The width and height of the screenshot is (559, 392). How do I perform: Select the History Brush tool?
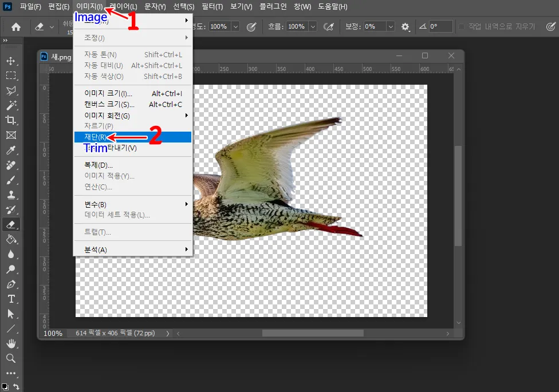[11, 210]
